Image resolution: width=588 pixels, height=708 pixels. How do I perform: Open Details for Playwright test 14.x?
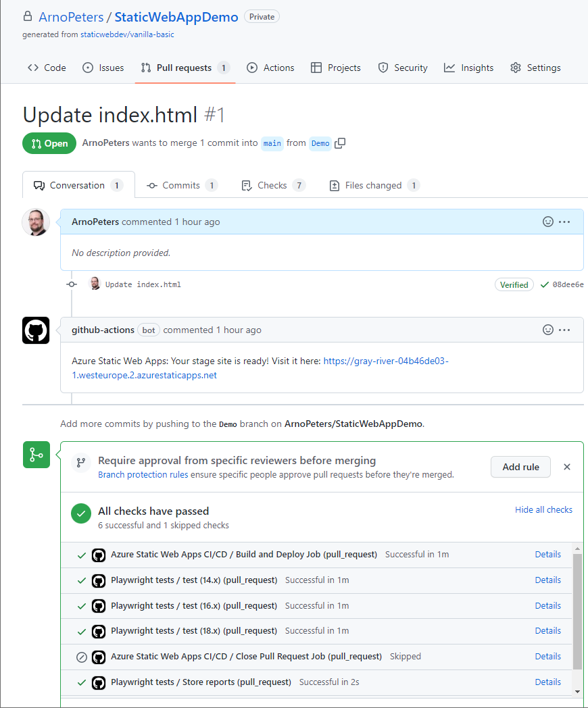(548, 580)
